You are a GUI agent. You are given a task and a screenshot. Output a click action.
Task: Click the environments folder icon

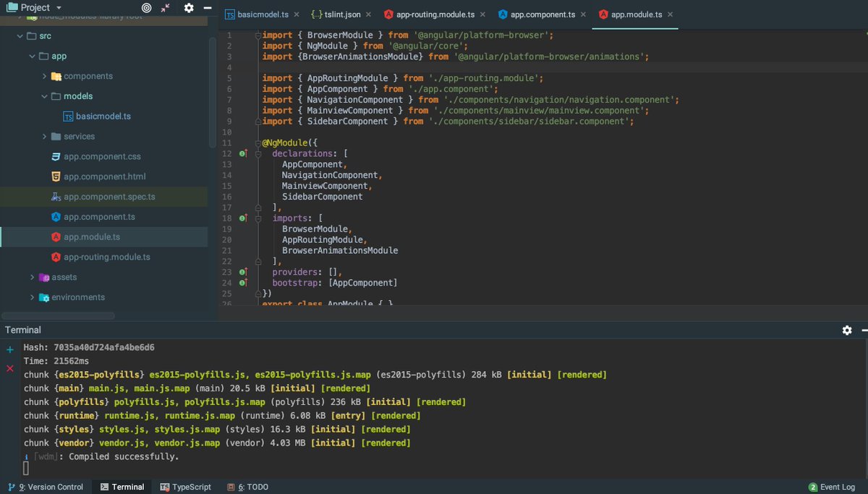[44, 297]
